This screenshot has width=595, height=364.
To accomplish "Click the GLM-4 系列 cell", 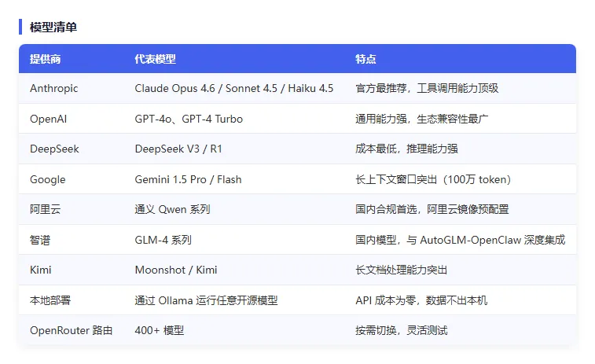I will click(x=163, y=240).
